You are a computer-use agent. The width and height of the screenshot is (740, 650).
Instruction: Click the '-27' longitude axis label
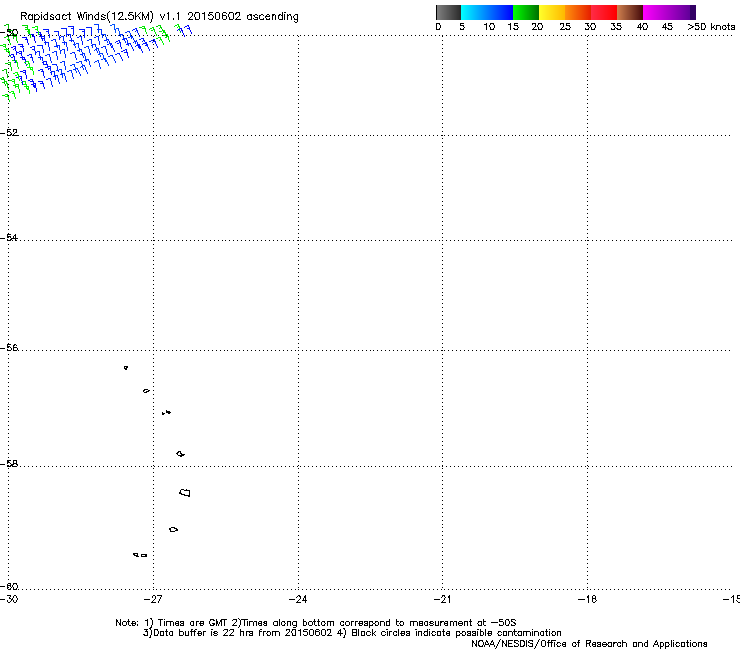[153, 599]
